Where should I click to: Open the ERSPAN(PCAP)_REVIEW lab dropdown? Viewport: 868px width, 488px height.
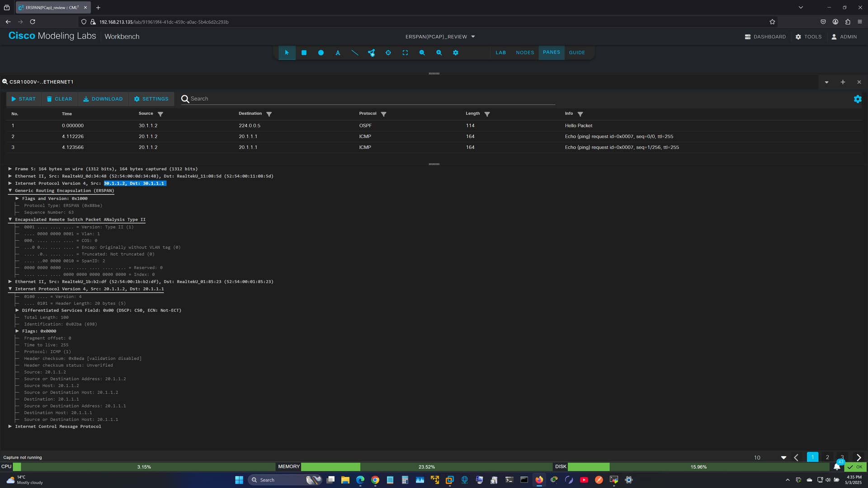pos(440,37)
